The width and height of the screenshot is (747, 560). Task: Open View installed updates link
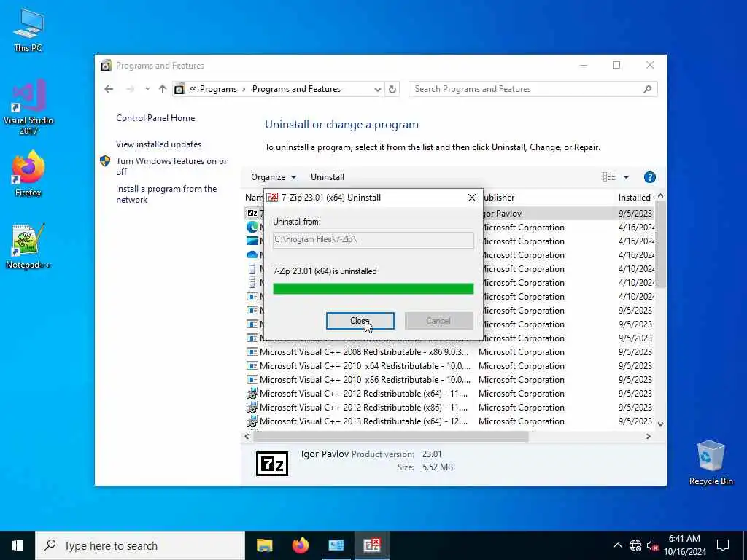tap(158, 144)
